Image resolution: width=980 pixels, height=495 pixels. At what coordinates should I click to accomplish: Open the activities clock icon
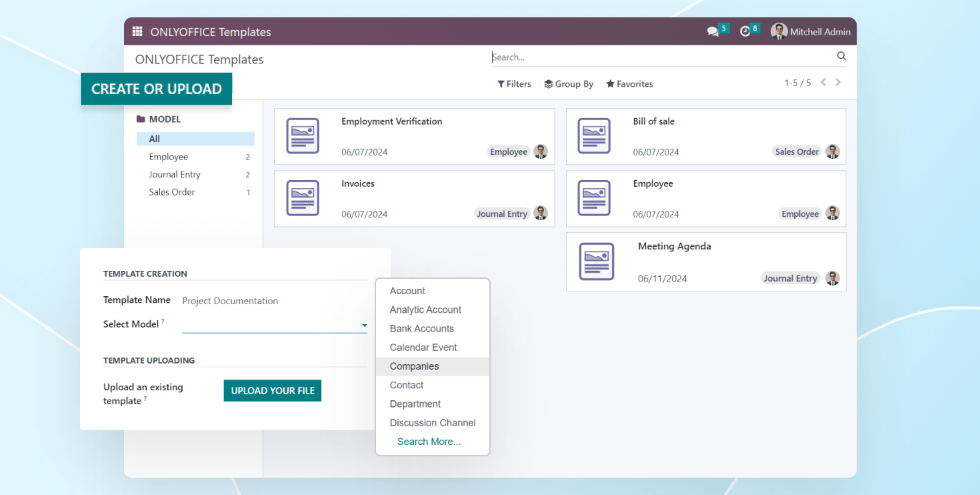[745, 31]
